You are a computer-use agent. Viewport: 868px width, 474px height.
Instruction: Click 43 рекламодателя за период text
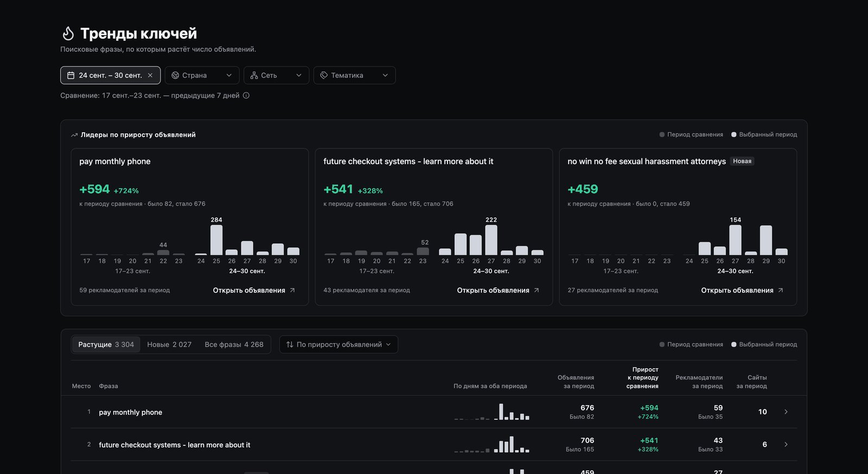[x=367, y=290]
